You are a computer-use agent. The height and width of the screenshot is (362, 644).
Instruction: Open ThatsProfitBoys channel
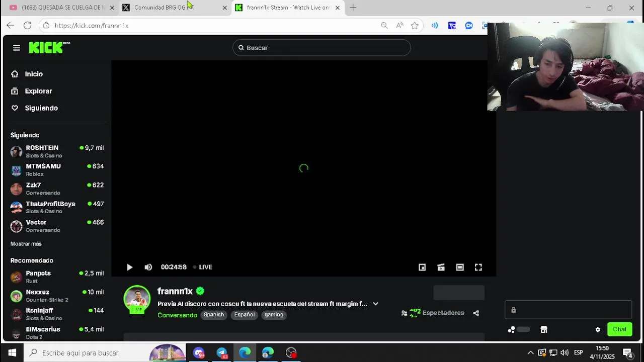(57, 207)
